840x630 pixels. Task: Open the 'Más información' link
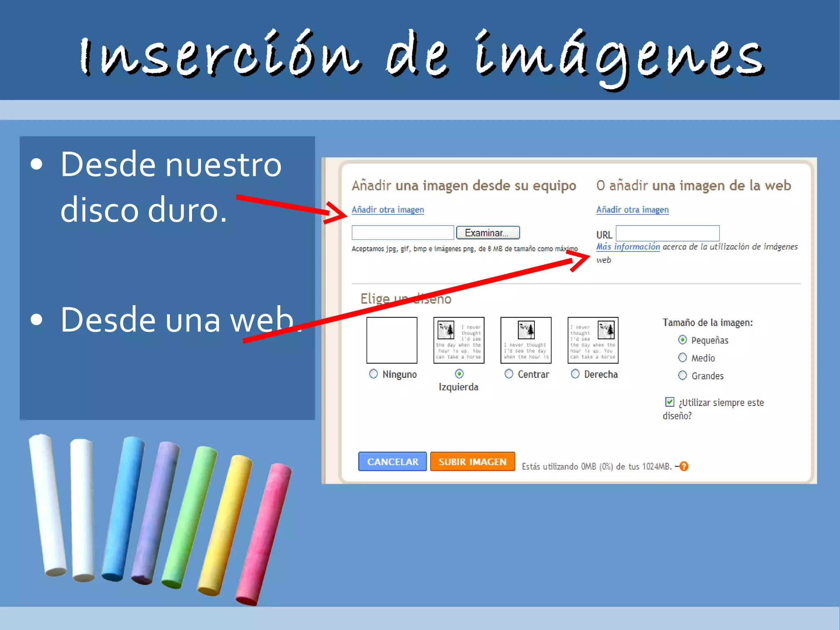(x=628, y=247)
